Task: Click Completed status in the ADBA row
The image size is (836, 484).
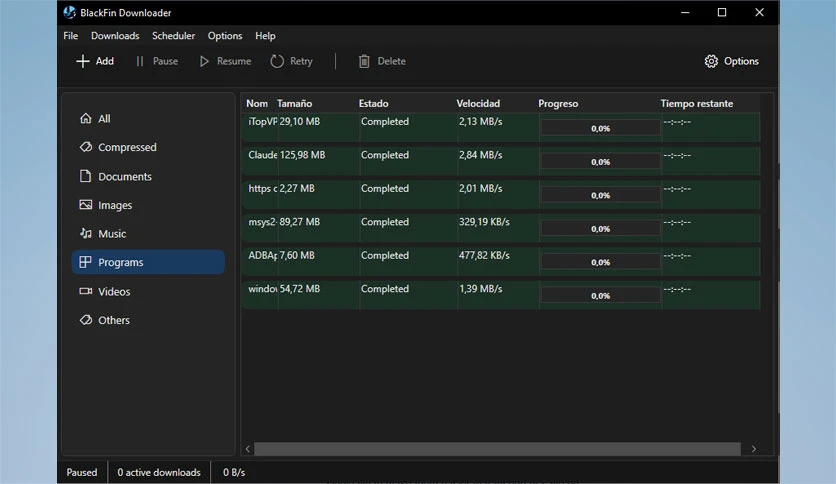Action: [x=385, y=255]
